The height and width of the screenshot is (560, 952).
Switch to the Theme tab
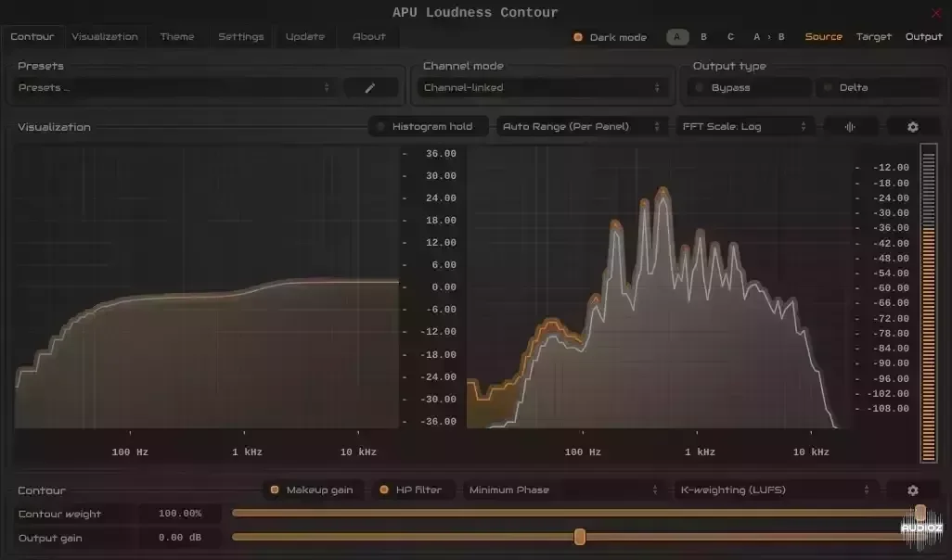click(176, 36)
